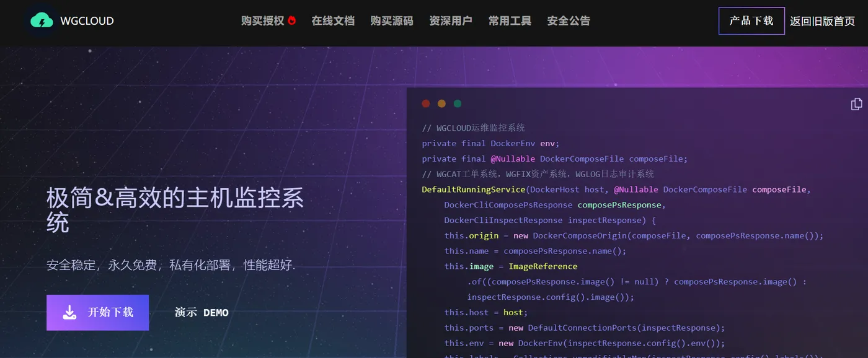Open the 在线文档 menu item

[x=333, y=21]
